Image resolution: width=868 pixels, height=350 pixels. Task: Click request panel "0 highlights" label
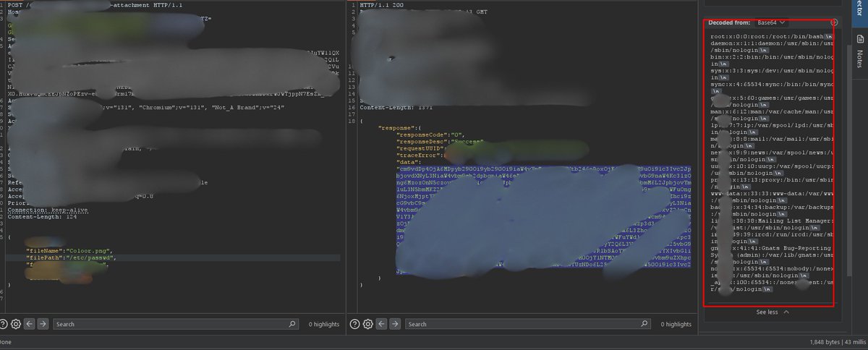click(x=323, y=324)
